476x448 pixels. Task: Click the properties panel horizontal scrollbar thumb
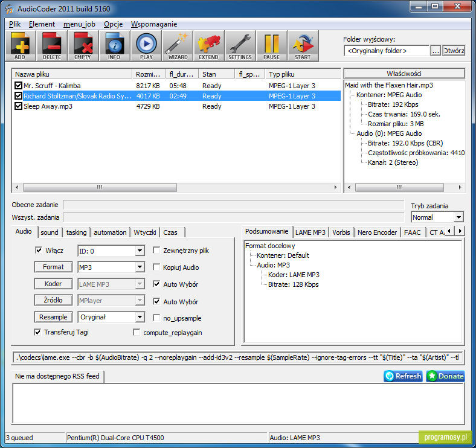[399, 187]
